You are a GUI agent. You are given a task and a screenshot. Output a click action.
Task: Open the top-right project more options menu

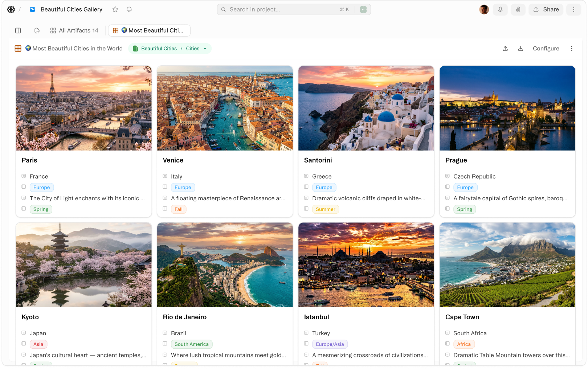(x=573, y=9)
